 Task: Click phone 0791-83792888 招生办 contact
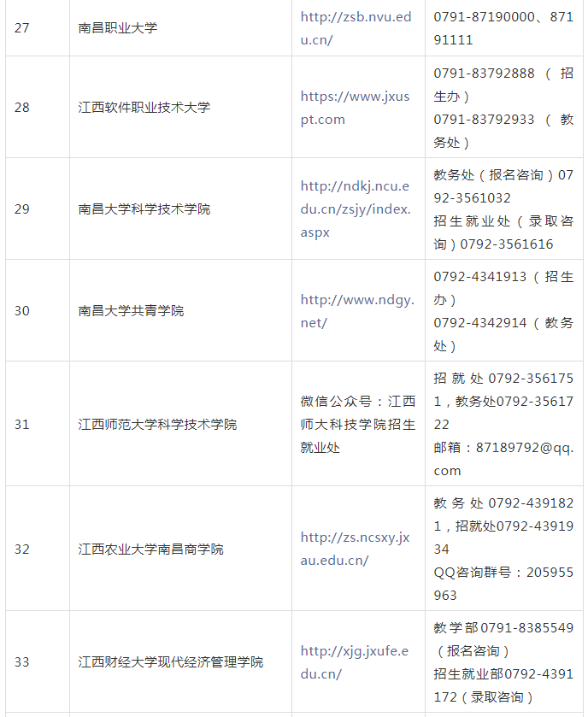503,85
